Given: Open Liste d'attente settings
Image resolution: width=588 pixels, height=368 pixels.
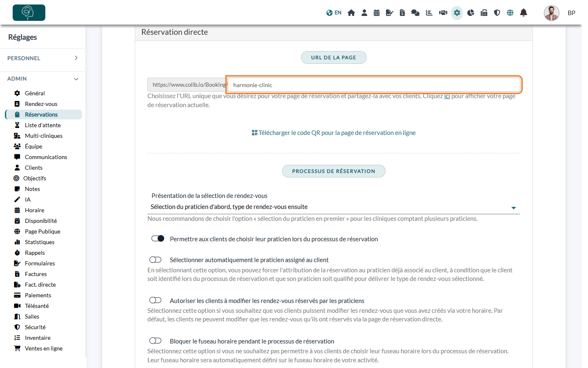Looking at the screenshot, I should pos(43,125).
